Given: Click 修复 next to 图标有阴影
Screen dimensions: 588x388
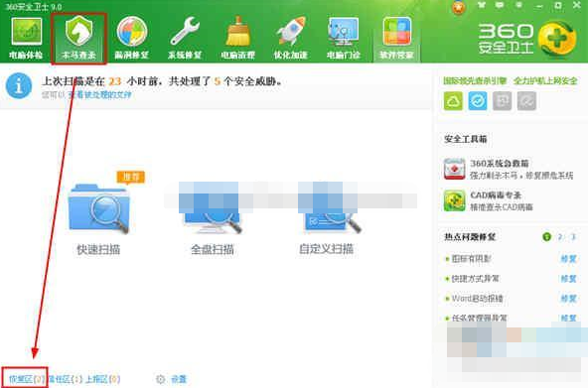Looking at the screenshot, I should [x=568, y=259].
